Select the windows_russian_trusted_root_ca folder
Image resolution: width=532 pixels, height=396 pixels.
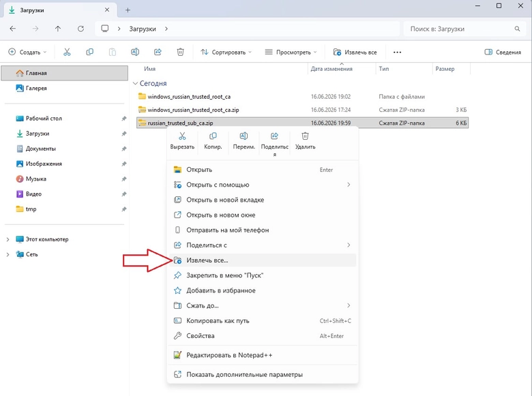(x=302, y=97)
